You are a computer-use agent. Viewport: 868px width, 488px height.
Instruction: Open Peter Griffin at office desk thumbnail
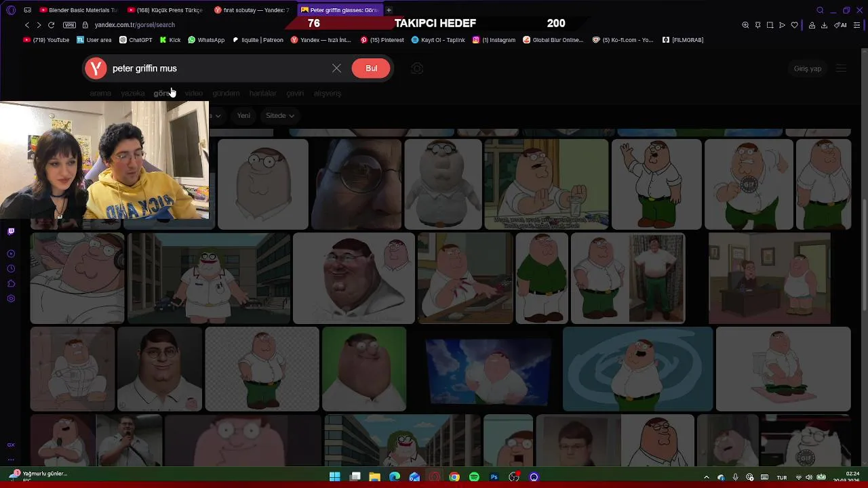[769, 278]
